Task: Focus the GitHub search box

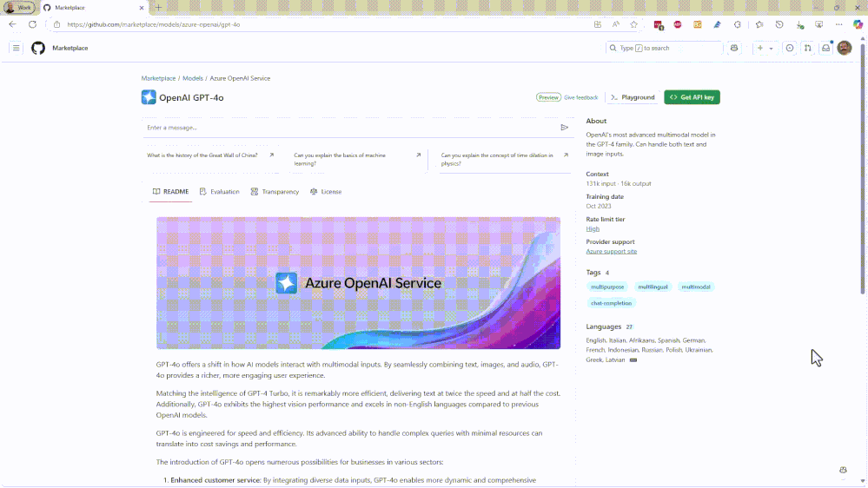Action: click(x=664, y=48)
